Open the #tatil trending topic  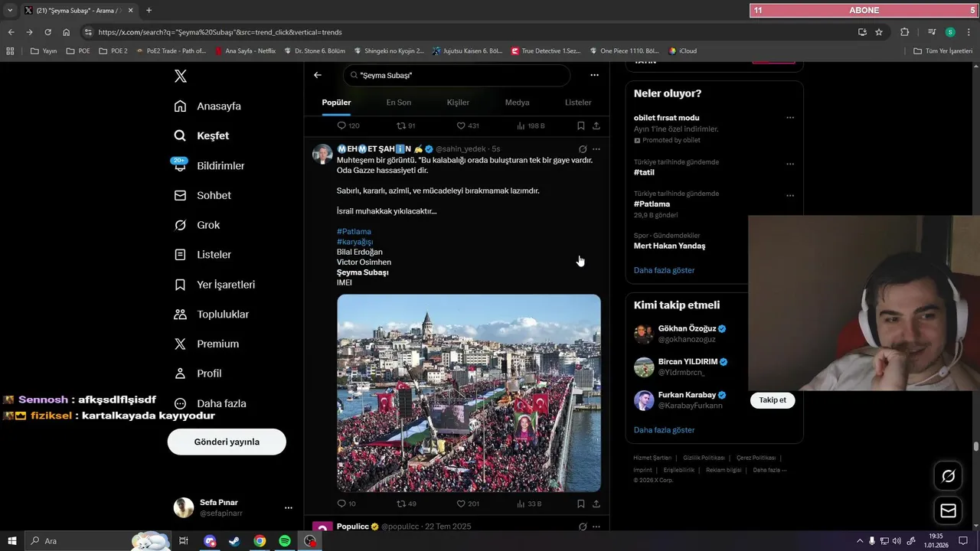coord(644,172)
